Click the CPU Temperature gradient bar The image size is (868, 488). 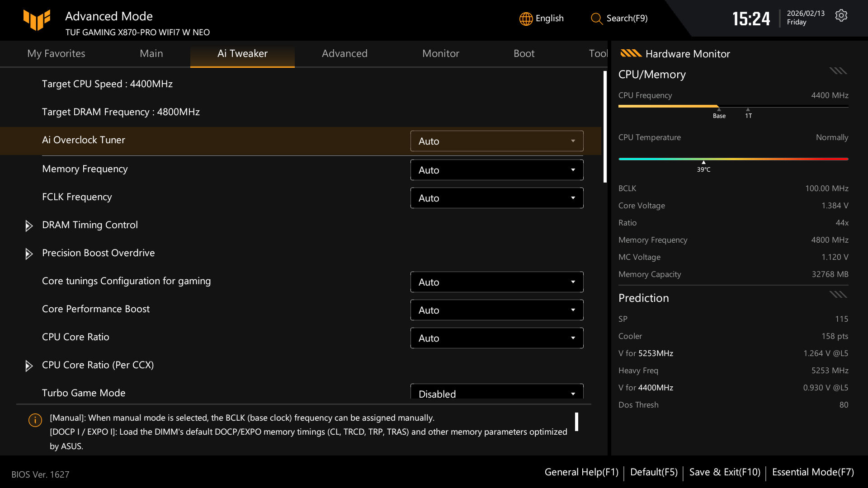pos(733,159)
